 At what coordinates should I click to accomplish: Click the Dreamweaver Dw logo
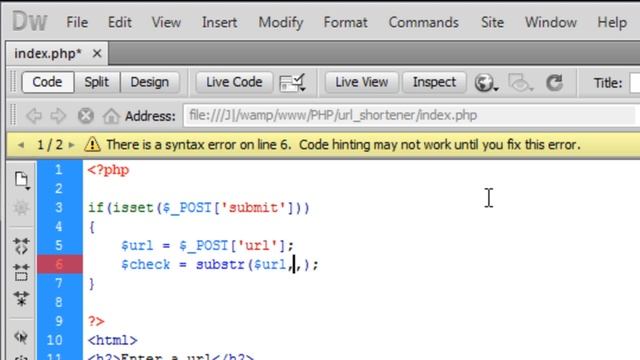29,21
